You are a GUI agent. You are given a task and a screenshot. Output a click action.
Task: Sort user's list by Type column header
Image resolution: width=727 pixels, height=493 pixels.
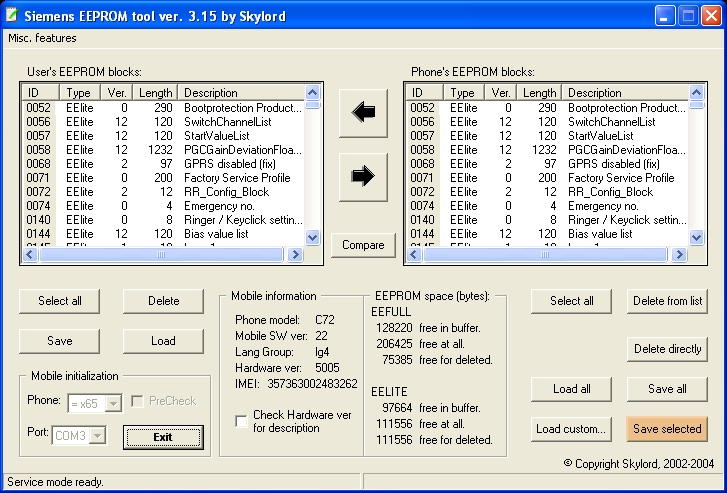pyautogui.click(x=80, y=93)
